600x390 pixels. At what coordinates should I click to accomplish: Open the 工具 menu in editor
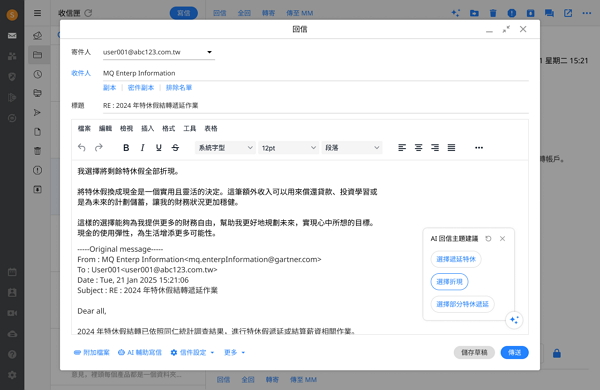coord(189,129)
